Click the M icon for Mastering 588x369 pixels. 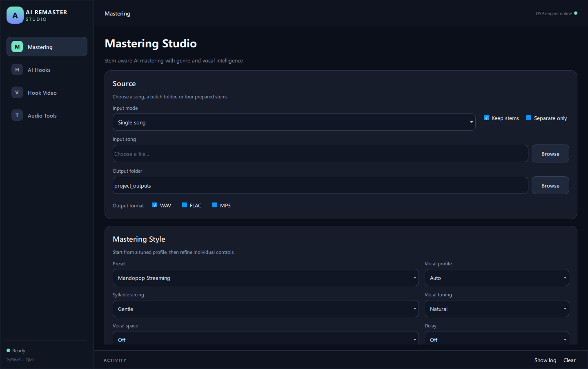tap(17, 47)
